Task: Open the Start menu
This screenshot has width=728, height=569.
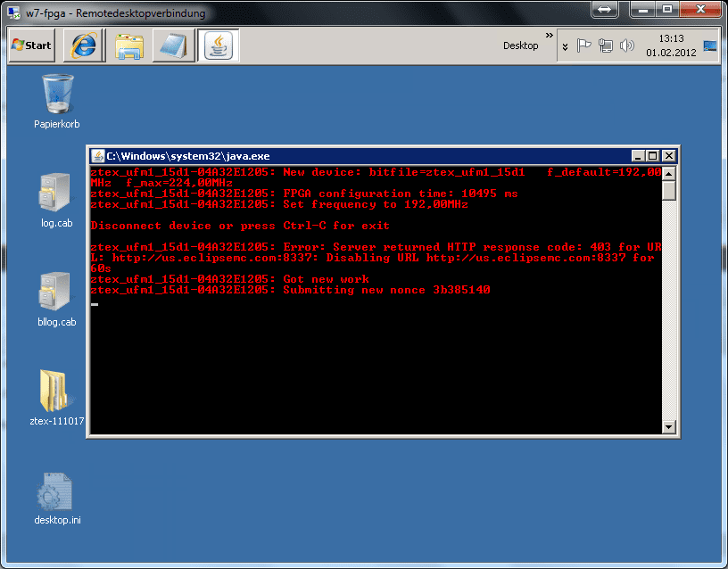Action: (x=32, y=45)
